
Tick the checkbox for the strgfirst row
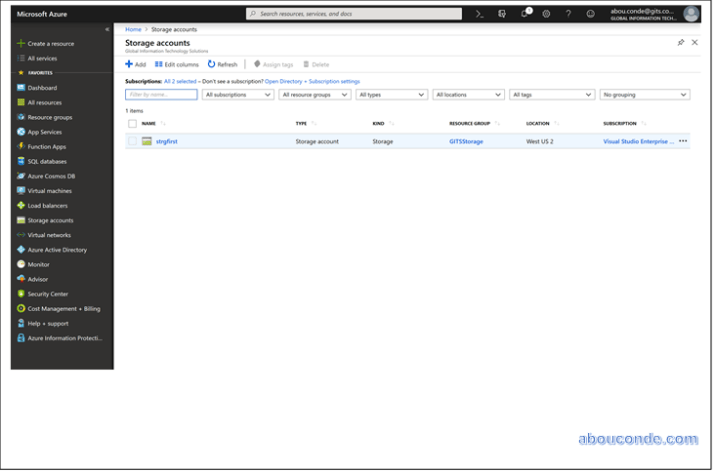pyautogui.click(x=132, y=141)
